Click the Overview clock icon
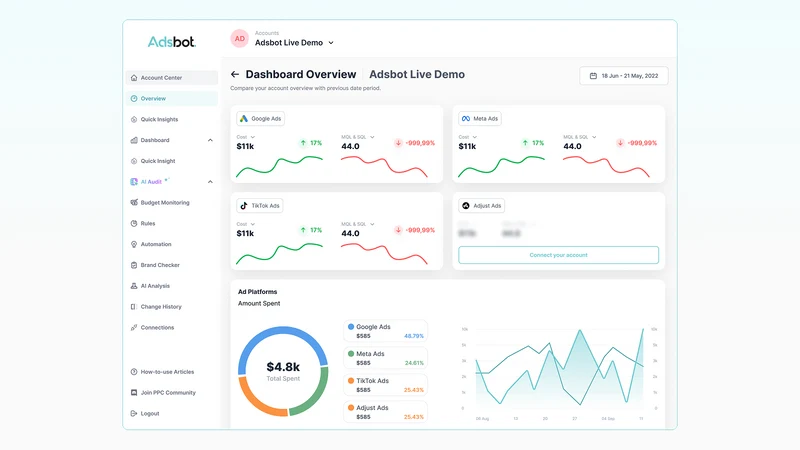 tap(134, 98)
